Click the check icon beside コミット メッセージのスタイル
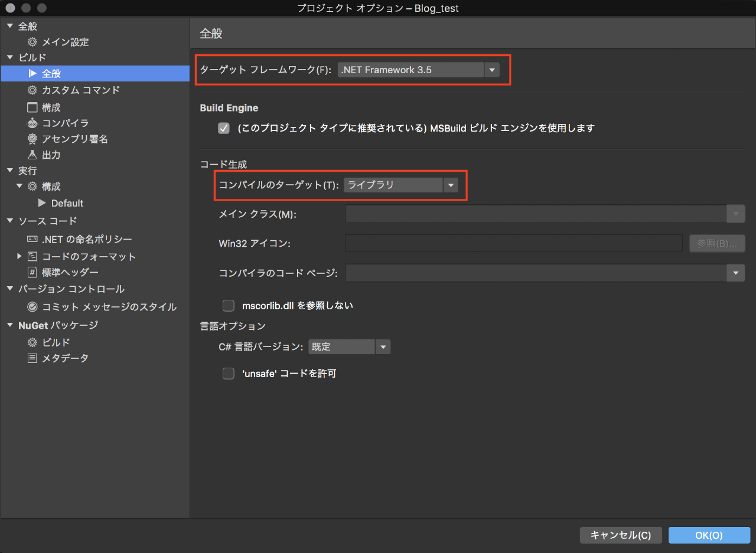 point(32,307)
